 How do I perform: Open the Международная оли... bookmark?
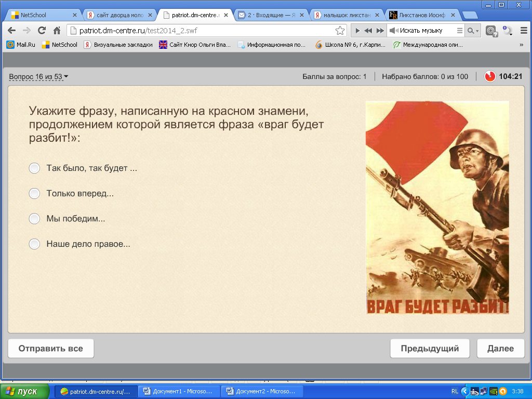coord(428,45)
